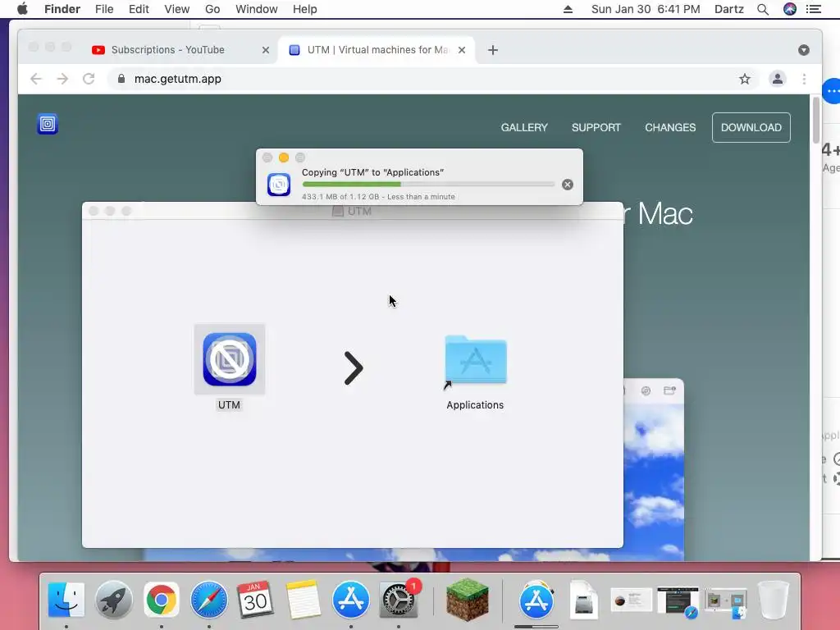
Task: Open the Edit menu
Action: [139, 9]
